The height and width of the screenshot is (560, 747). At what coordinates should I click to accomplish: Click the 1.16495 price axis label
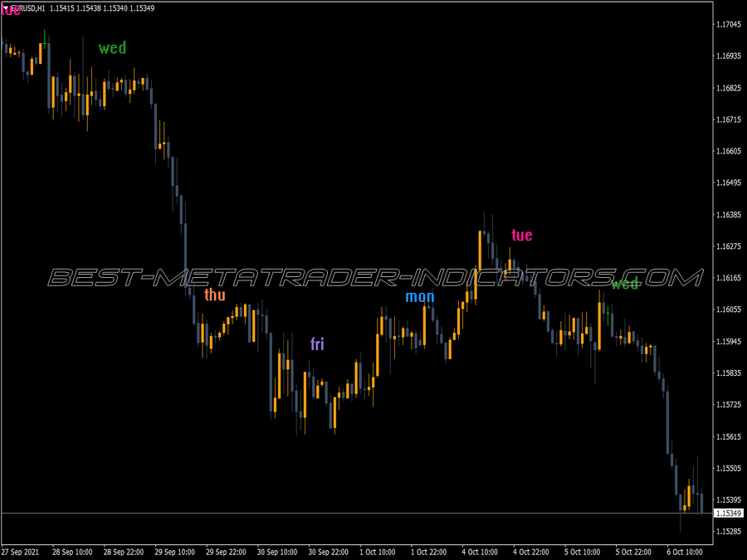pyautogui.click(x=729, y=183)
